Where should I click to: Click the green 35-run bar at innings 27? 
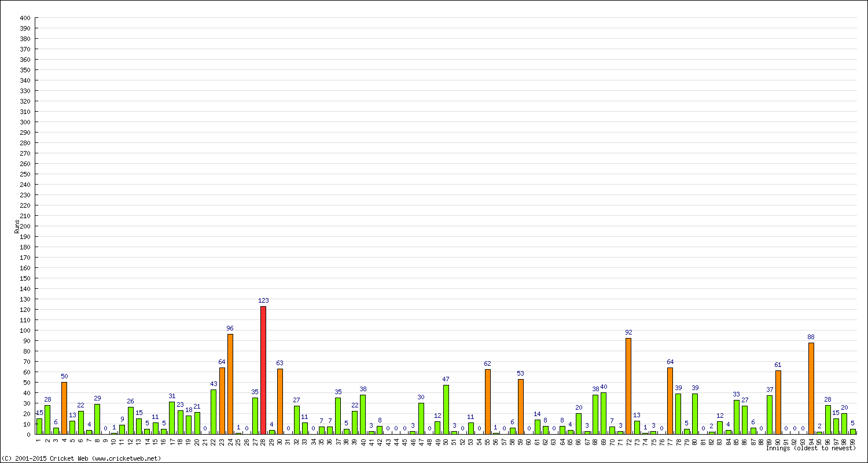[255, 416]
